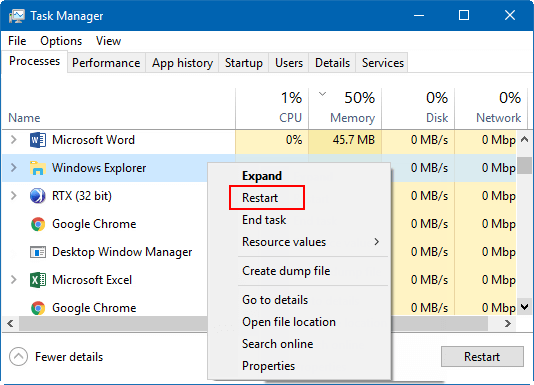
Task: Maximize the Task Manager window
Action: click(x=464, y=15)
